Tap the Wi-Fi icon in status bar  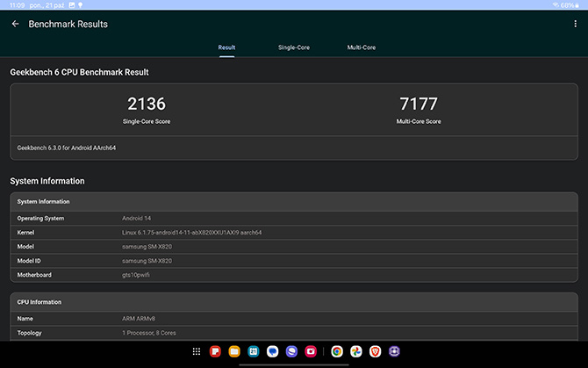(556, 5)
